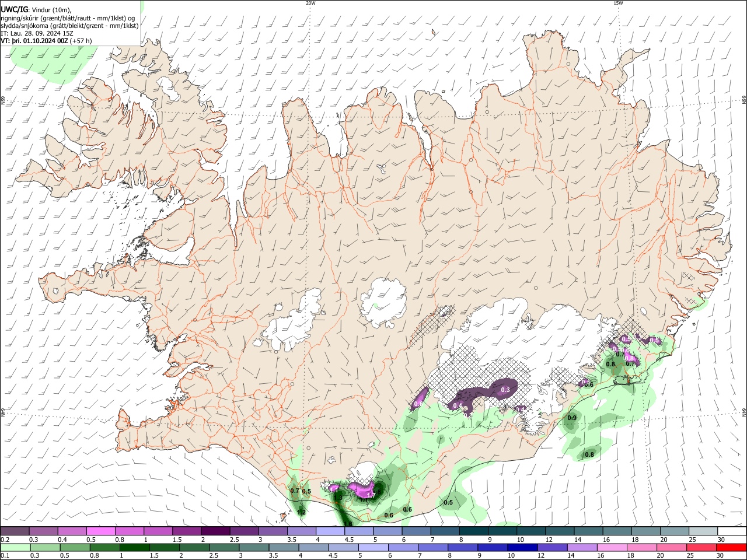Click the 0.3 value inside the dark purple snow area
Viewport: 747px width, 560px height.
click(x=506, y=390)
